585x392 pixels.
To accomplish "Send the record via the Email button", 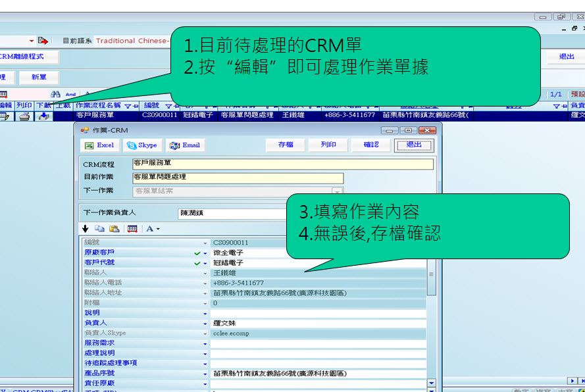I will coord(184,145).
